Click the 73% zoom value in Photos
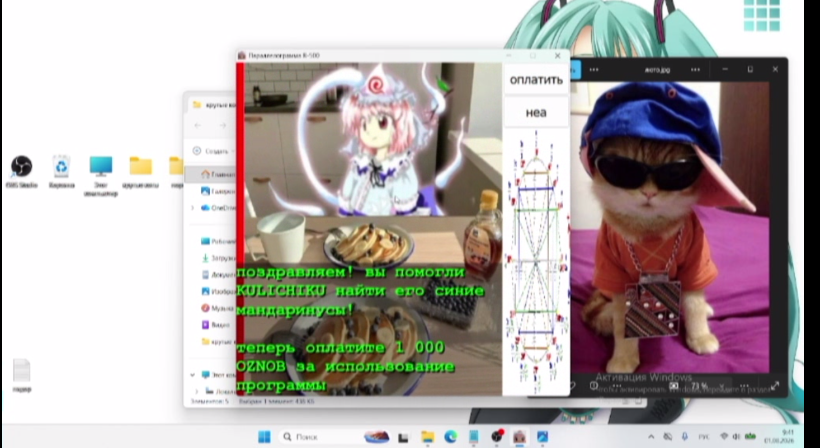The height and width of the screenshot is (448, 820). tap(699, 386)
